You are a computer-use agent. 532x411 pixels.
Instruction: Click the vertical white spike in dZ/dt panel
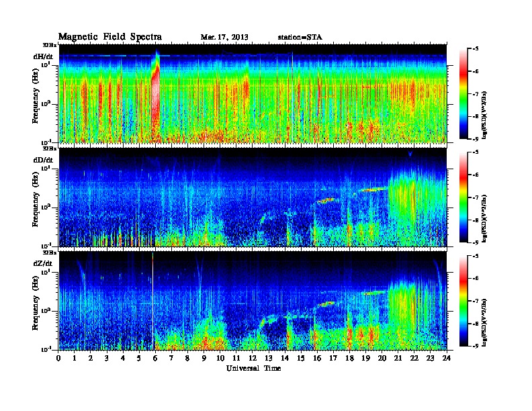point(152,301)
